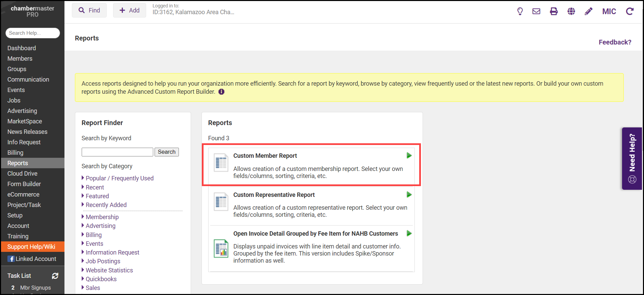The image size is (644, 295).
Task: Click the globe icon in header
Action: pos(571,11)
